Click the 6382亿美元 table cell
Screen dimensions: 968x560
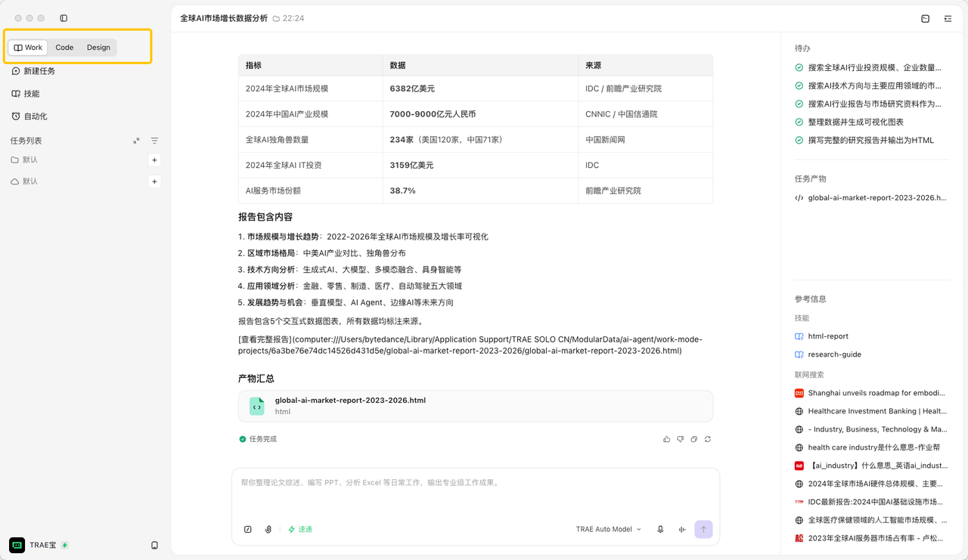(x=480, y=88)
